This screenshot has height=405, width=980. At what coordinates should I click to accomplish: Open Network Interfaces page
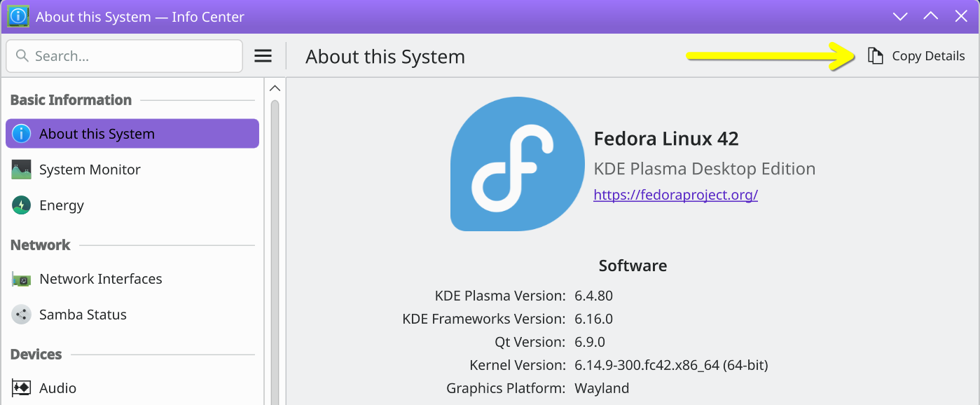tap(132, 279)
